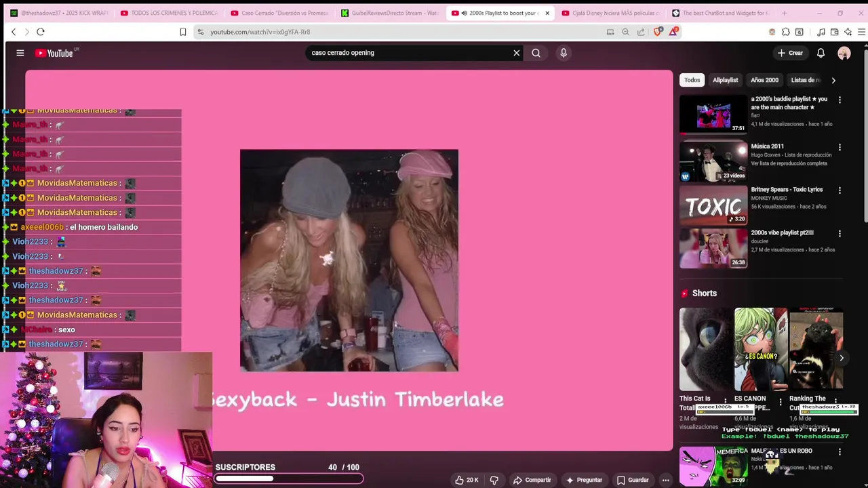Viewport: 868px width, 488px height.
Task: Go forward in browser history
Action: tap(27, 32)
